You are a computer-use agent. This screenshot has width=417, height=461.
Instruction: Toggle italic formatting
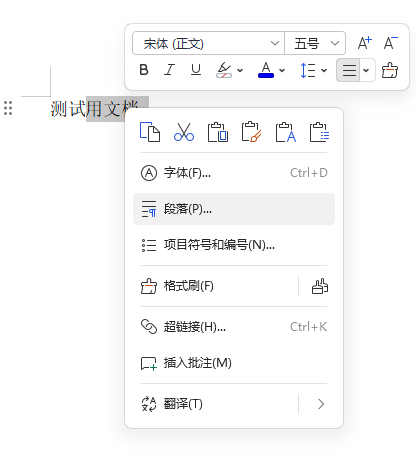coord(169,70)
